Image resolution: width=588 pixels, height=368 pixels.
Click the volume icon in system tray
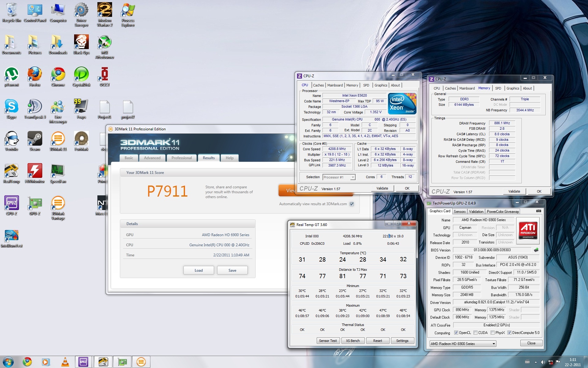tap(543, 362)
